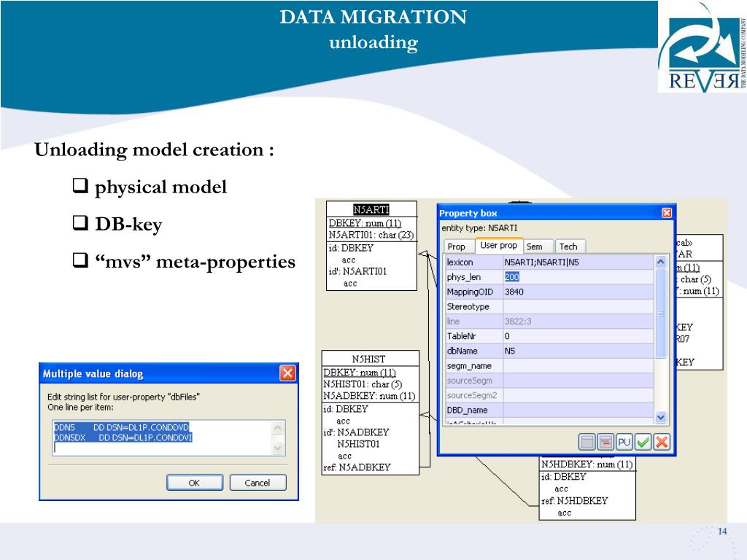Close the Multiple value dialog
Screen dimensions: 747x560
pos(287,373)
